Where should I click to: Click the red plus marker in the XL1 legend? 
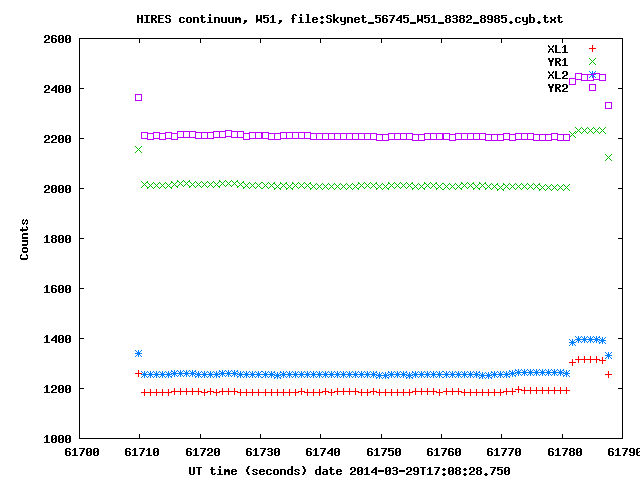[592, 49]
